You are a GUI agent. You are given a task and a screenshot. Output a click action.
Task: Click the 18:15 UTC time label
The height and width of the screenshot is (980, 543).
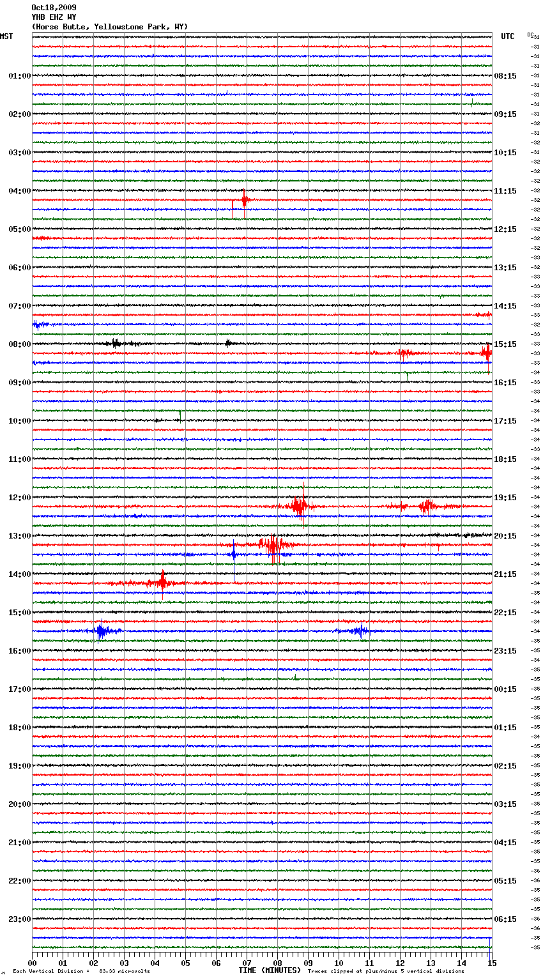click(x=505, y=459)
